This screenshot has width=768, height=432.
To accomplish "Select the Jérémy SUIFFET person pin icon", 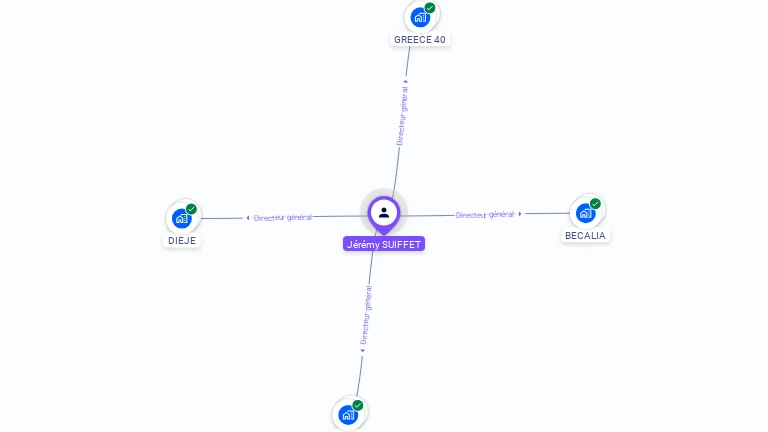I will (x=384, y=215).
